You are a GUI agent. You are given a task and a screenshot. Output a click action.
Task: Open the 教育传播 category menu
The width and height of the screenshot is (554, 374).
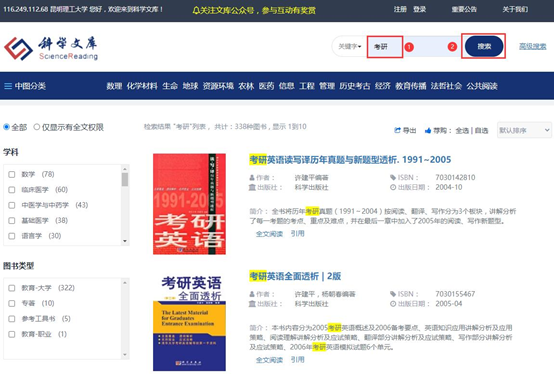pyautogui.click(x=411, y=86)
